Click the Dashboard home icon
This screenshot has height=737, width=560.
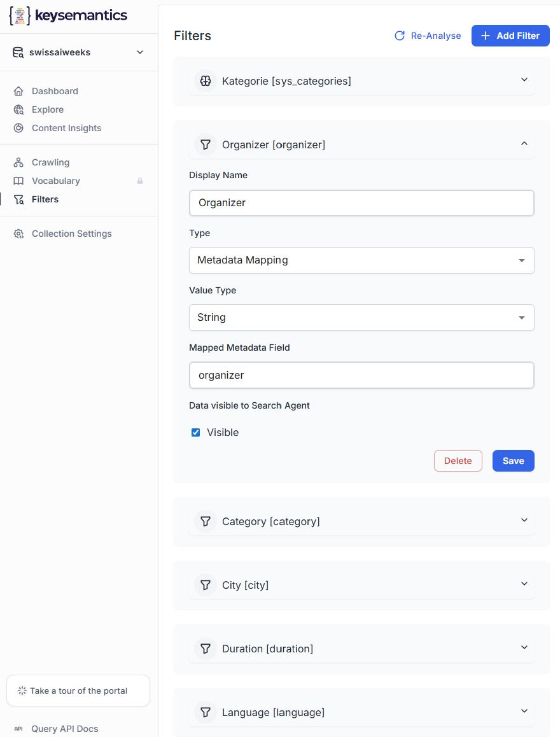(x=18, y=91)
